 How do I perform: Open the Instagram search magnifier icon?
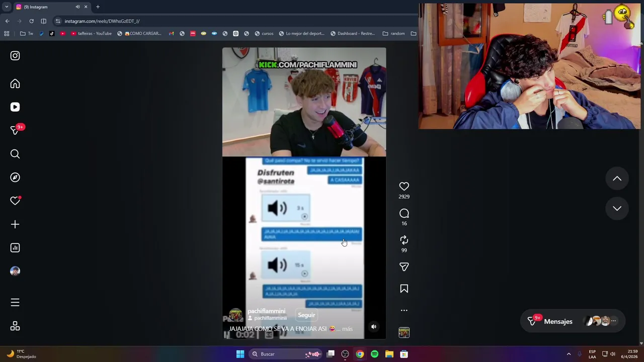point(15,154)
